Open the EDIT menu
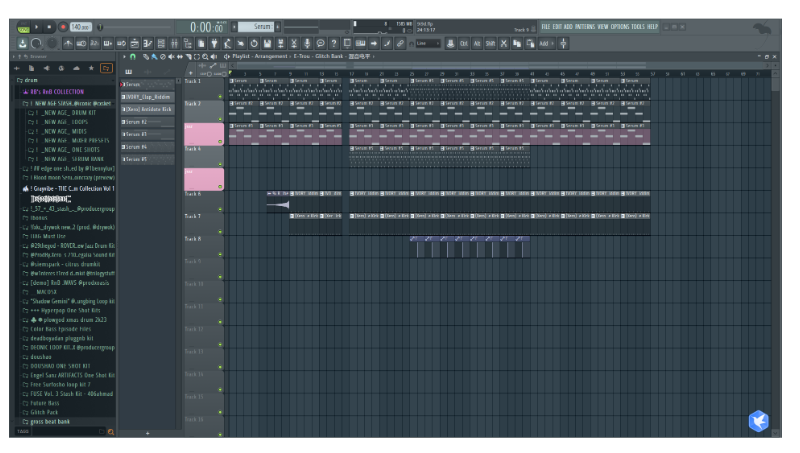The image size is (800, 453). (557, 27)
